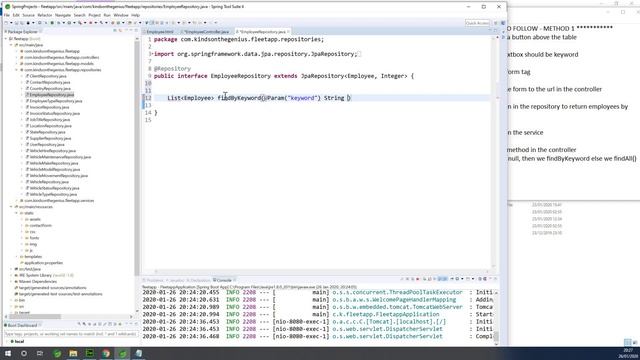Click the JpaRepository import line

coord(256,54)
